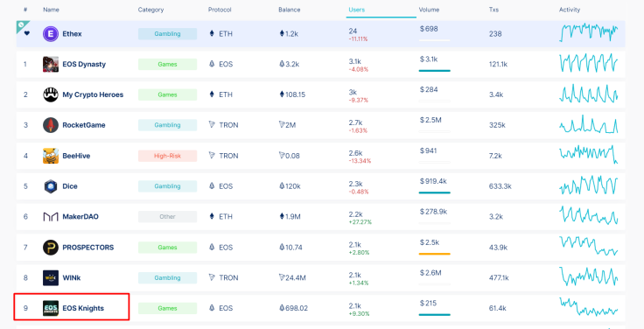The image size is (644, 329).
Task: Click the volume bar under $3.1k for EOS Dynasty
Action: coord(435,71)
